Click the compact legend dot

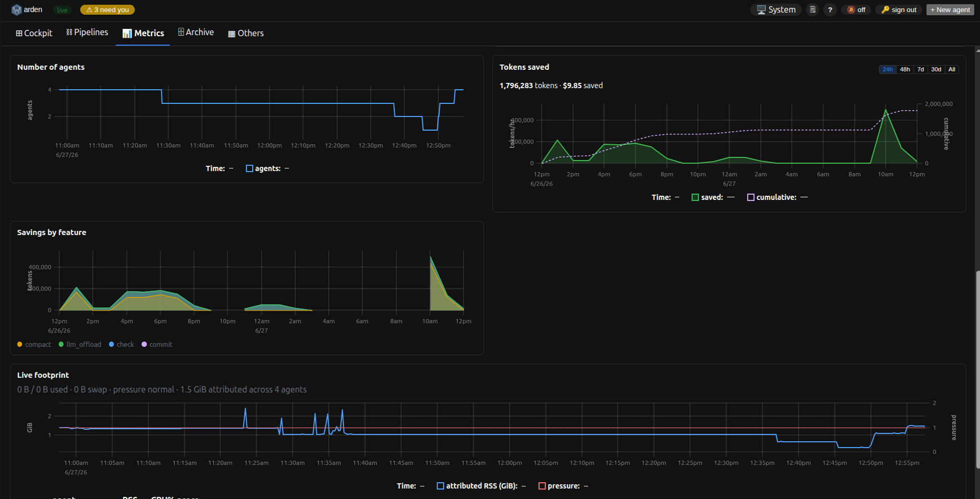click(19, 344)
